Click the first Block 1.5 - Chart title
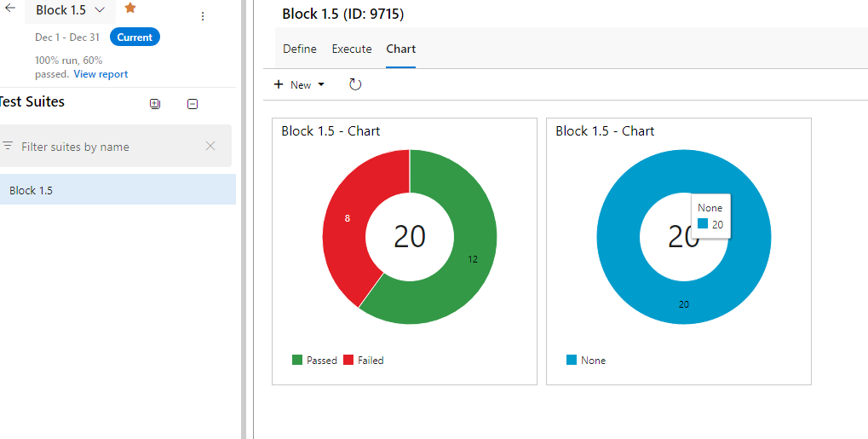 pyautogui.click(x=331, y=131)
